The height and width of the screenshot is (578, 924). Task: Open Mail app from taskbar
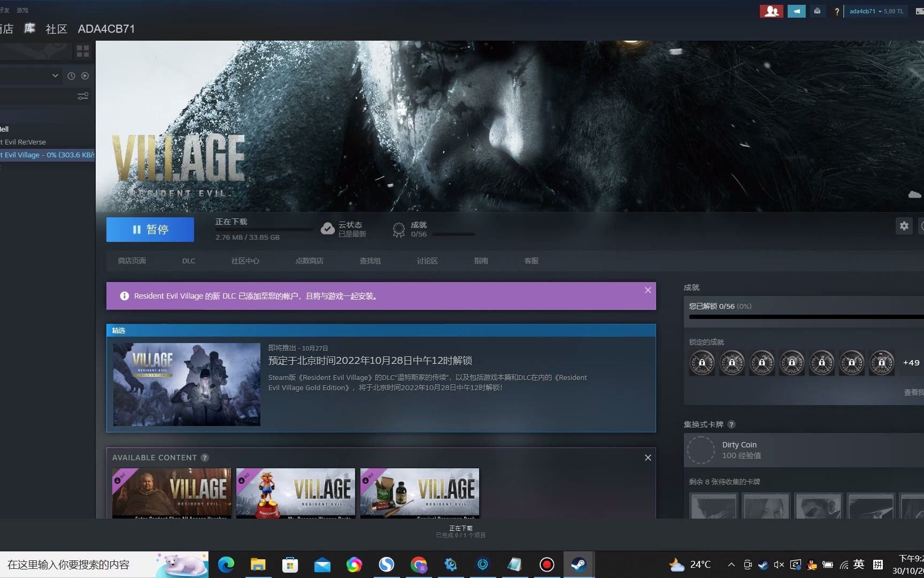coord(322,565)
